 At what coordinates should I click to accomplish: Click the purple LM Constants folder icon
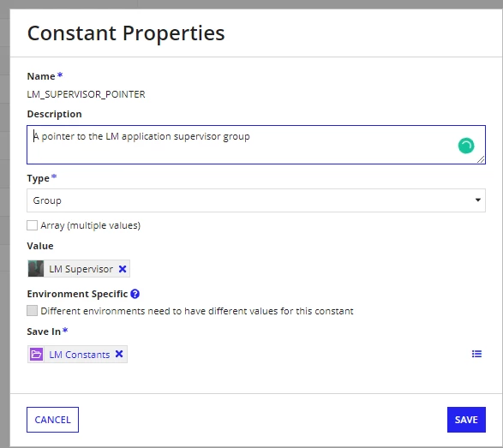[x=36, y=355]
